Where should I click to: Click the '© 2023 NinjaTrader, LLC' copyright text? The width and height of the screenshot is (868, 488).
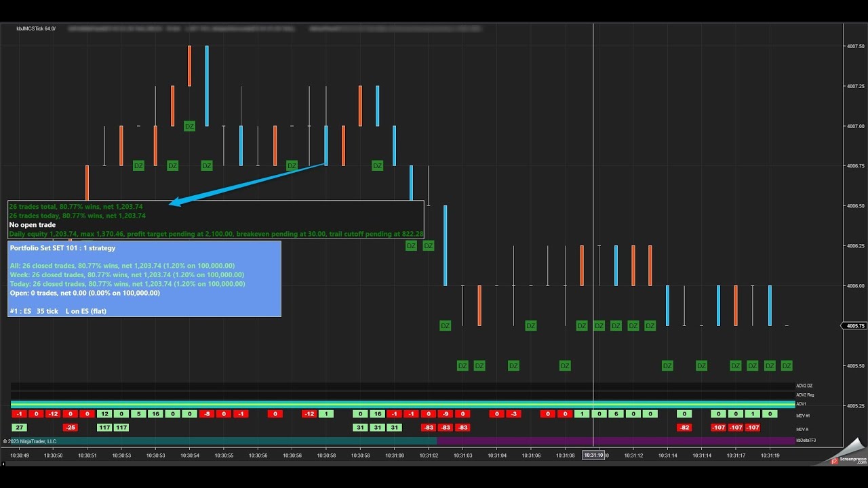[30, 441]
